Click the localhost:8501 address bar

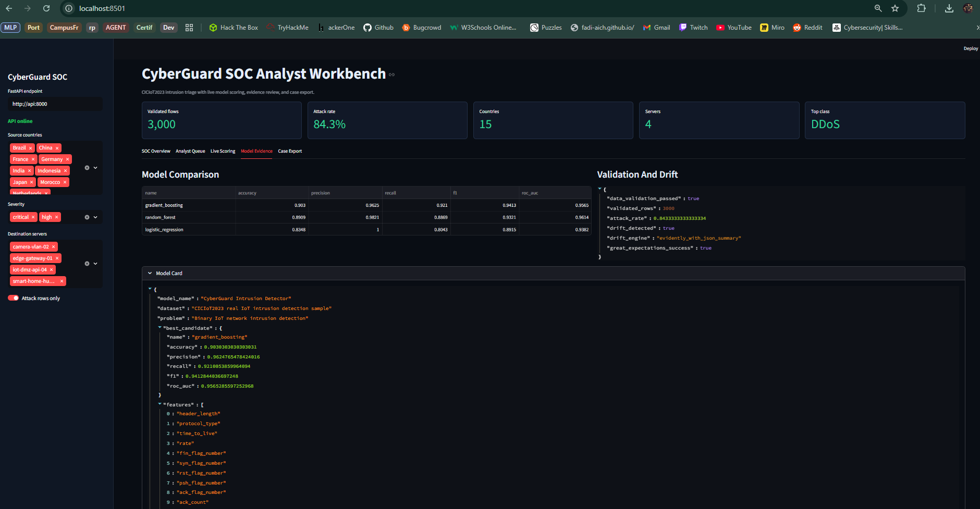(x=102, y=8)
